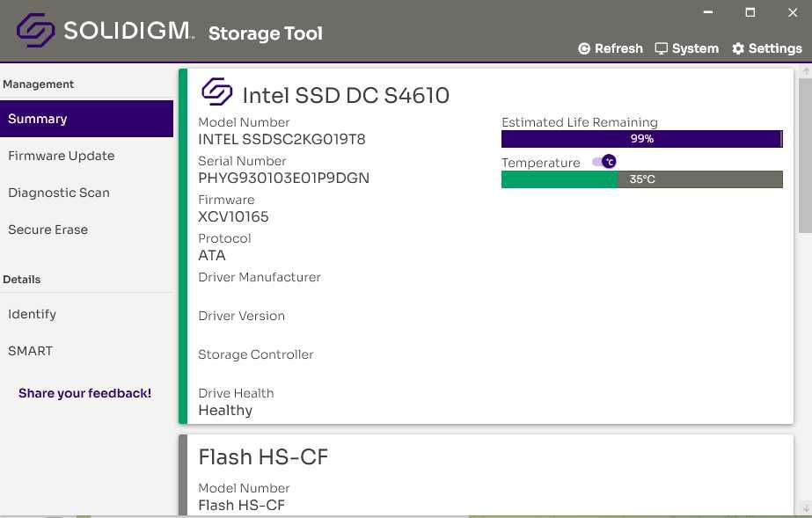
Task: Open the Diagnostic Scan page
Action: pos(86,193)
